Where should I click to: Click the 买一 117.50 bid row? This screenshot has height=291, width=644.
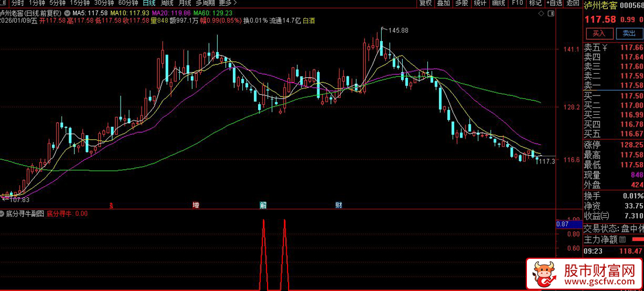coord(614,96)
